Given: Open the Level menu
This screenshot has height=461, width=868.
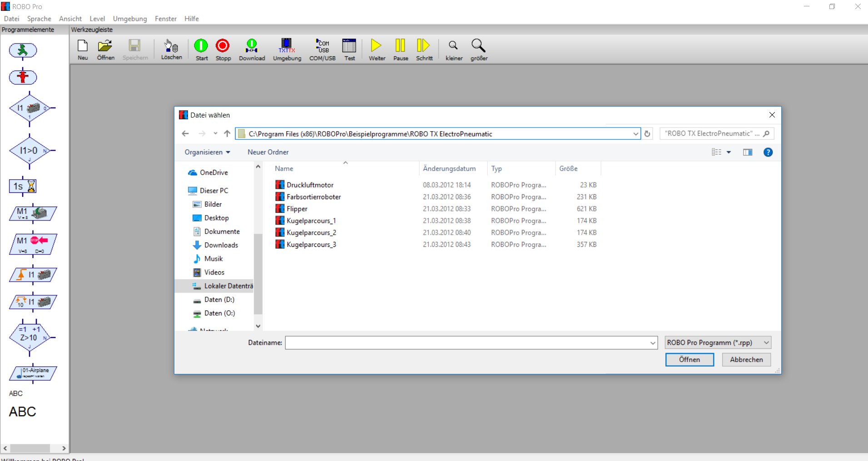Looking at the screenshot, I should pyautogui.click(x=97, y=19).
